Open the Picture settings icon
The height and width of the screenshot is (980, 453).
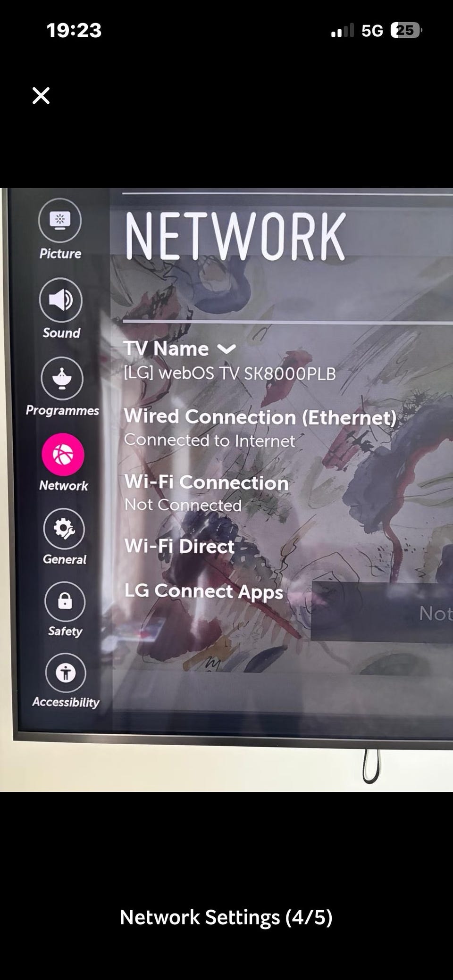60,221
